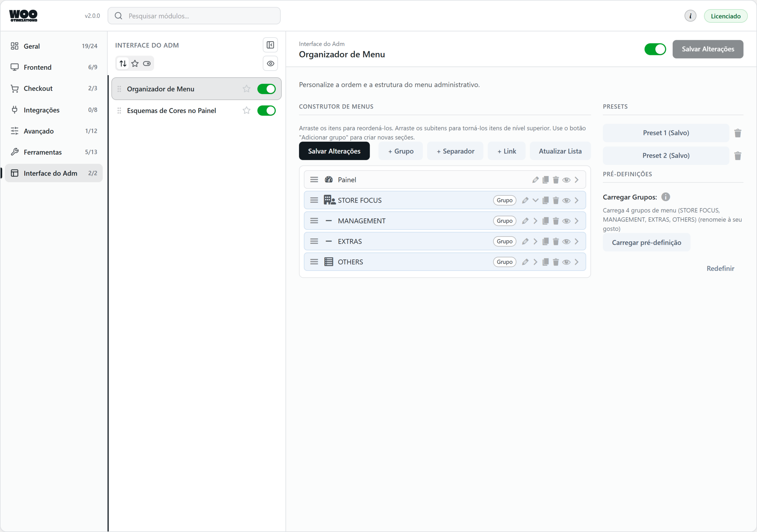
Task: Delete Preset 1 with trash icon
Action: pos(737,133)
